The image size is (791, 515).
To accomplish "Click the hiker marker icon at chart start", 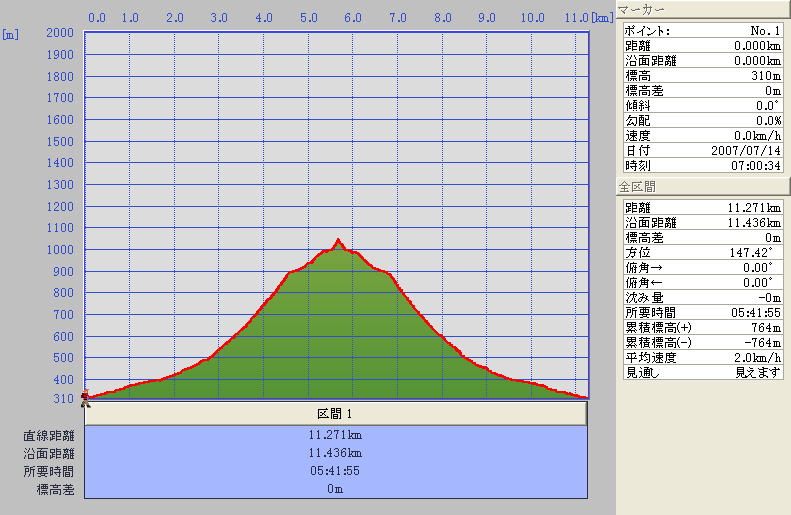I will point(86,398).
